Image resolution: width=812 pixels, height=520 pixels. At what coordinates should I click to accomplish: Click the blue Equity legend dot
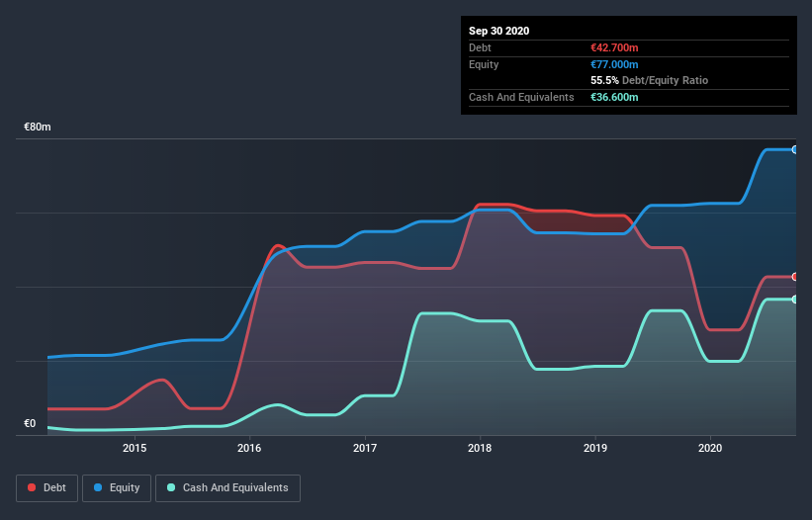[x=98, y=487]
